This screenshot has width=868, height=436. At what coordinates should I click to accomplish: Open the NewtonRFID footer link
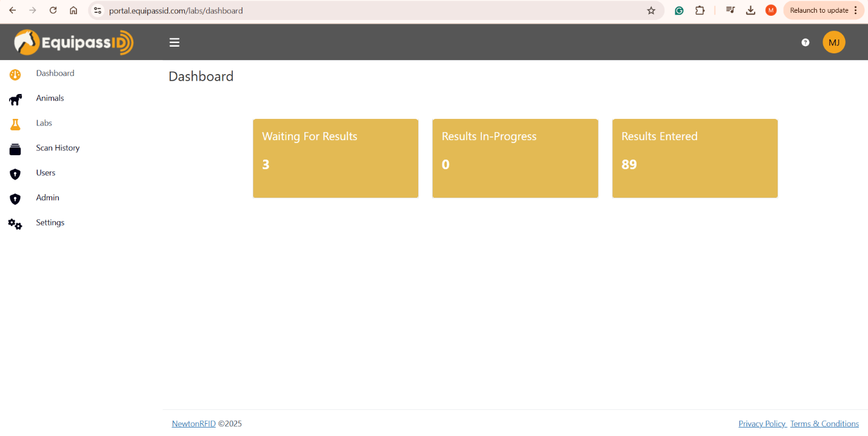pos(193,424)
